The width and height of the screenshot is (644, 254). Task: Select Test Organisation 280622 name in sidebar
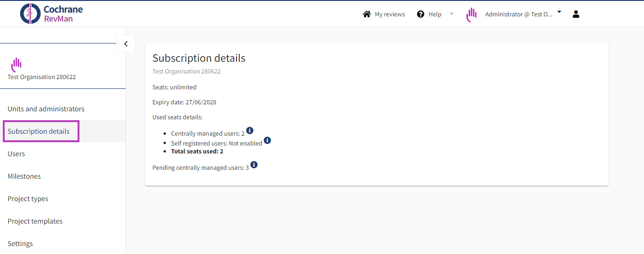(42, 77)
